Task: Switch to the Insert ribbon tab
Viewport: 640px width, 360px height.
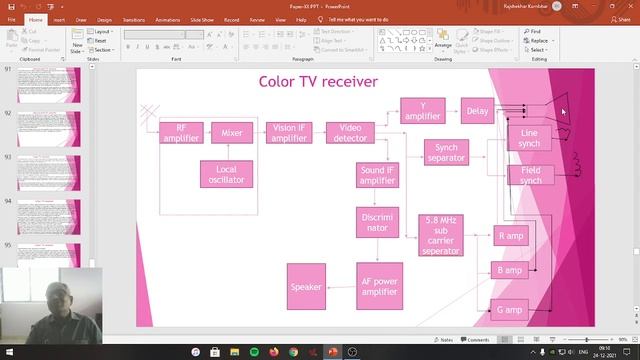Action: pyautogui.click(x=59, y=20)
